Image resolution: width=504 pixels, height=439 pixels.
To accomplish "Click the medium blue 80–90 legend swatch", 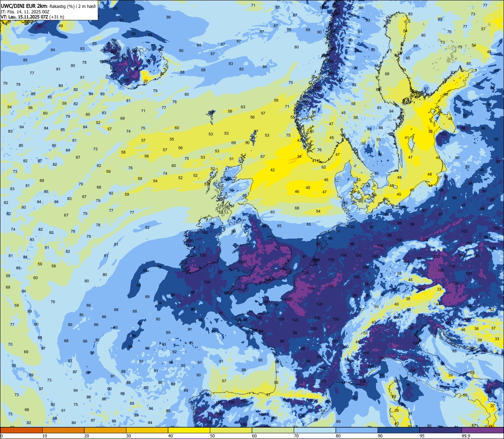I will [357, 430].
